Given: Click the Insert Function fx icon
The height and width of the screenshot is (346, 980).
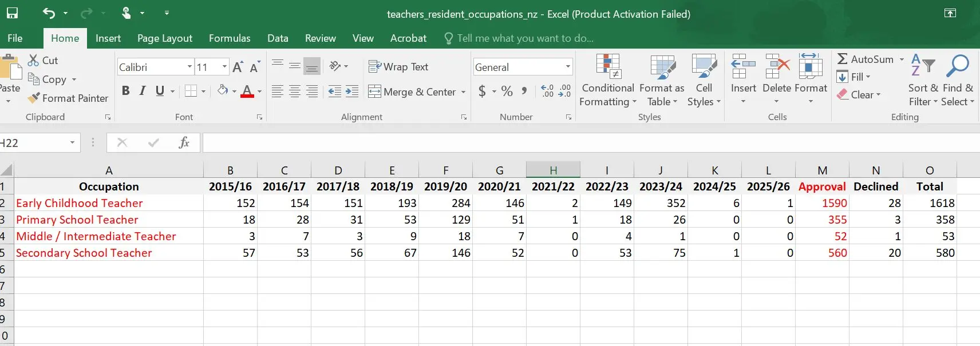Looking at the screenshot, I should tap(184, 142).
